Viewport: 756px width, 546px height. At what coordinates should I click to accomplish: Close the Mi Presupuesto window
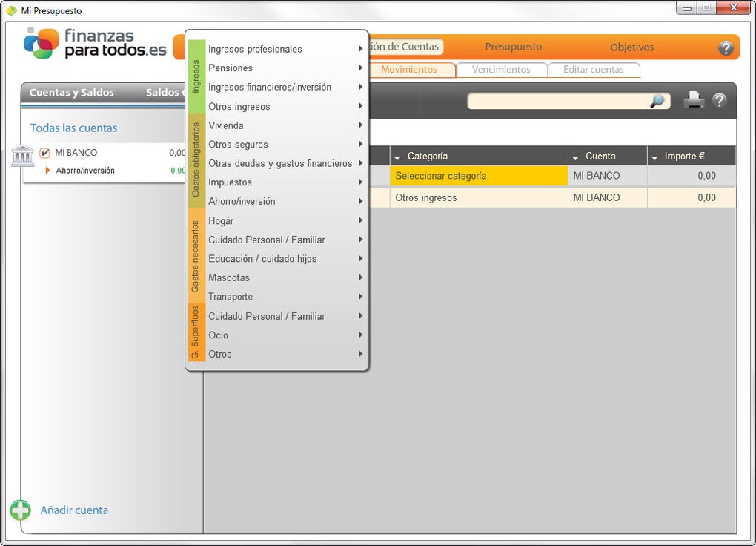733,7
